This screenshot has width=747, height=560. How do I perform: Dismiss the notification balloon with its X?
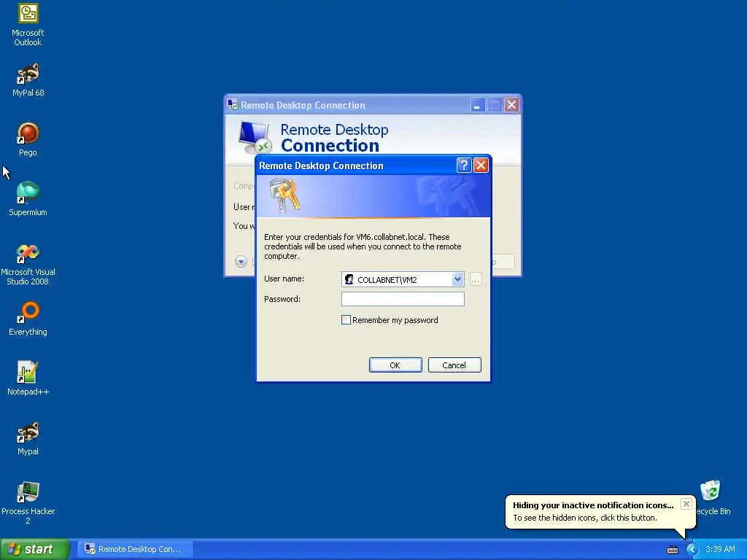(x=686, y=504)
